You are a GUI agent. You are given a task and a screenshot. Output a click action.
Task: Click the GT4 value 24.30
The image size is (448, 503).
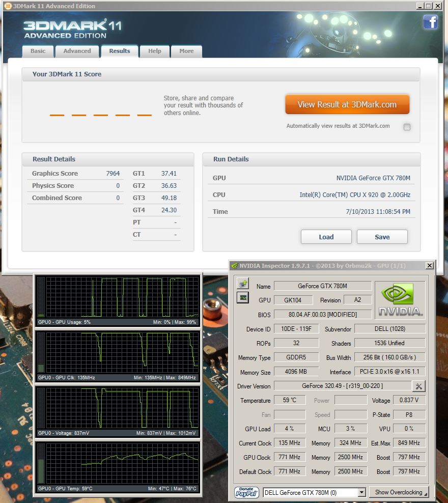click(169, 210)
